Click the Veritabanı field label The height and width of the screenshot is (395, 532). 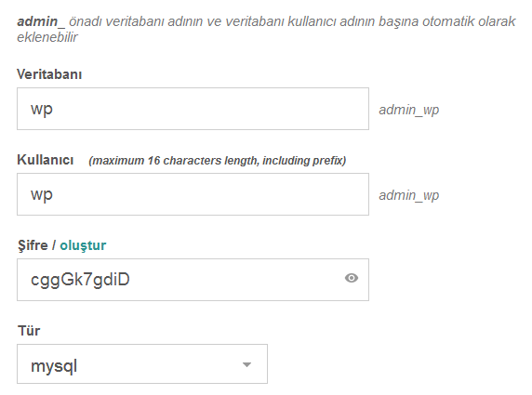pyautogui.click(x=49, y=74)
